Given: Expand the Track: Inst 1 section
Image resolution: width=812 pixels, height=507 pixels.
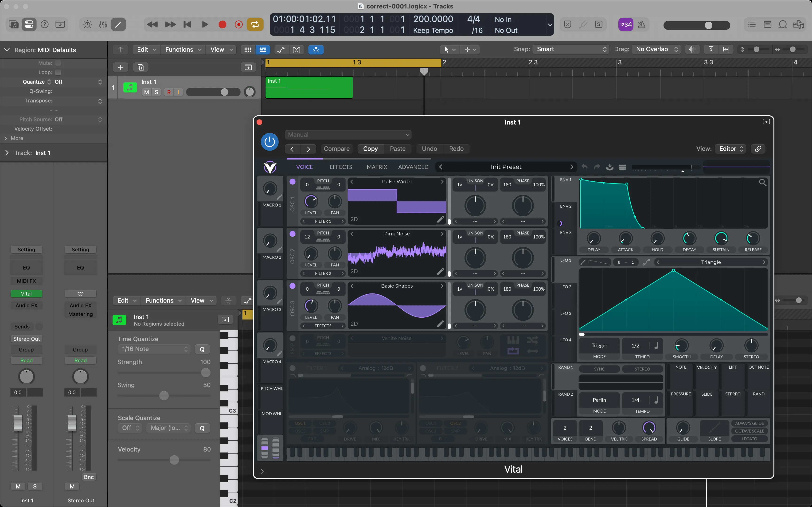Looking at the screenshot, I should tap(7, 153).
